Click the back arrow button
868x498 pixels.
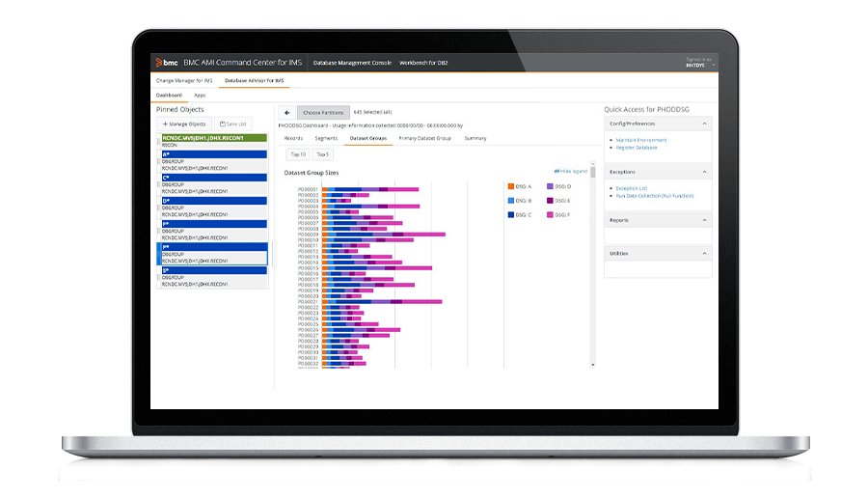pyautogui.click(x=286, y=113)
